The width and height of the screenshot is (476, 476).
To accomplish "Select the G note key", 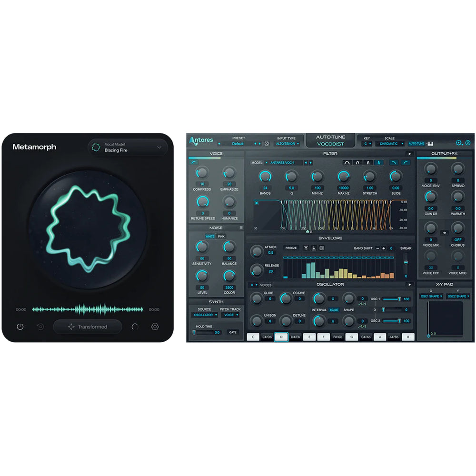I will [x=351, y=337].
